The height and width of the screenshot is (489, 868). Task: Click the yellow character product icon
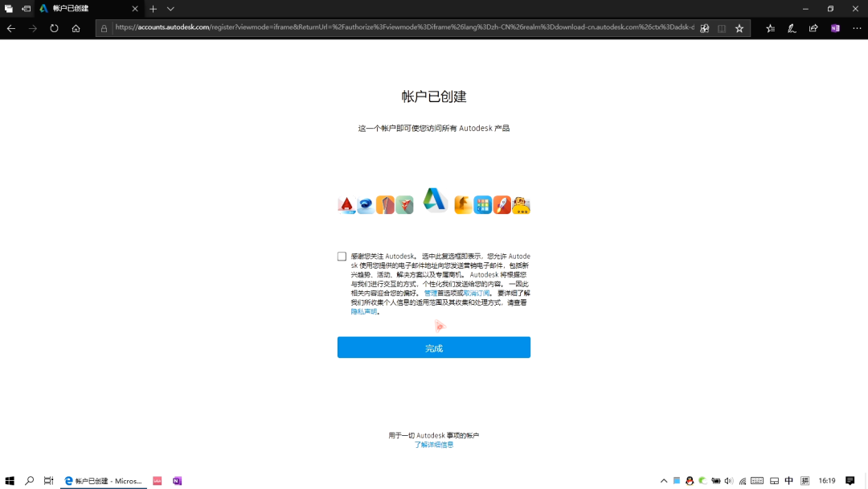pos(521,205)
